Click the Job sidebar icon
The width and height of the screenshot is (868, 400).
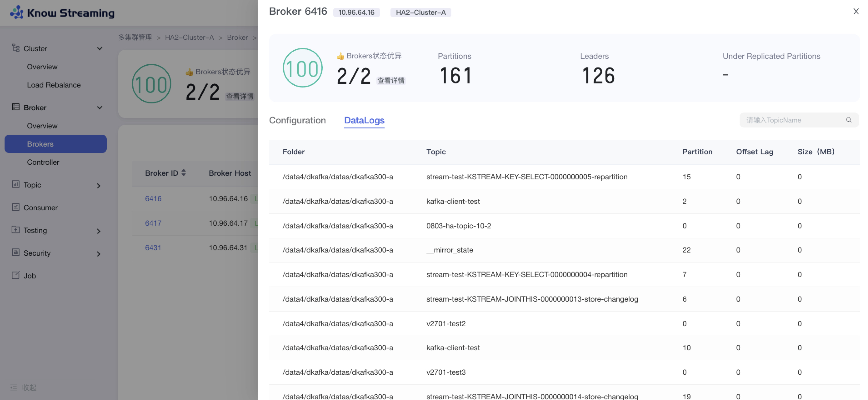(x=15, y=275)
